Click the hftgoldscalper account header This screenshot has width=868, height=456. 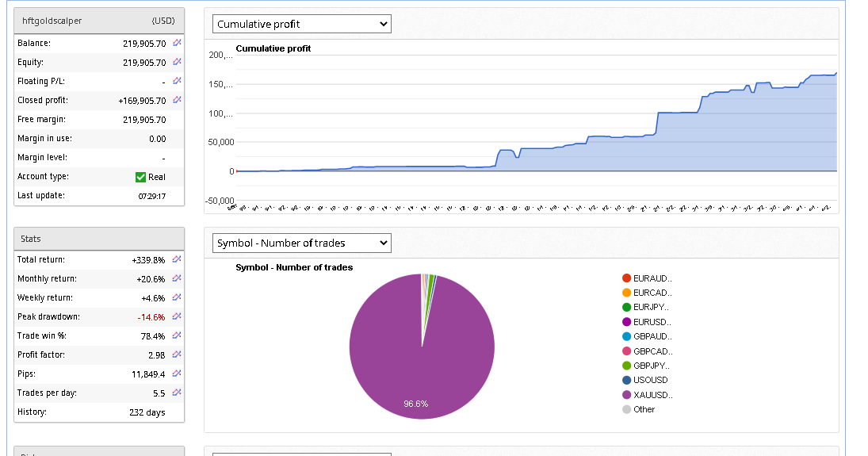click(x=99, y=21)
